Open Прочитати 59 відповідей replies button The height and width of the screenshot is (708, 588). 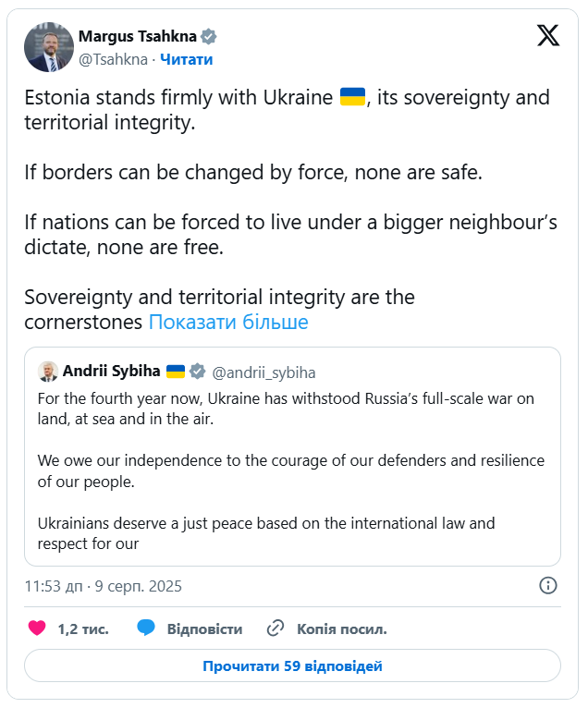292,665
